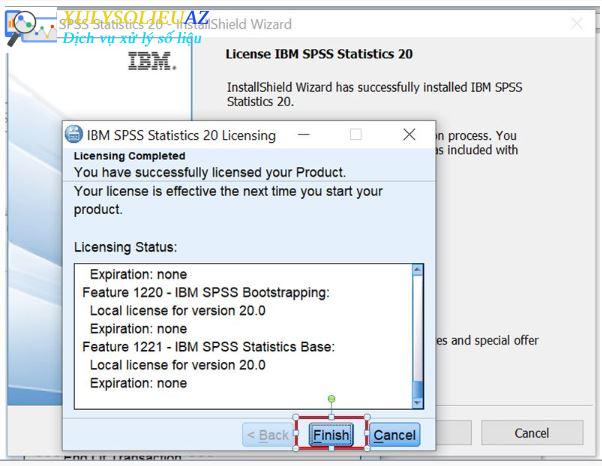
Task: Click the licensing status scrollbar thumb
Action: 417,390
